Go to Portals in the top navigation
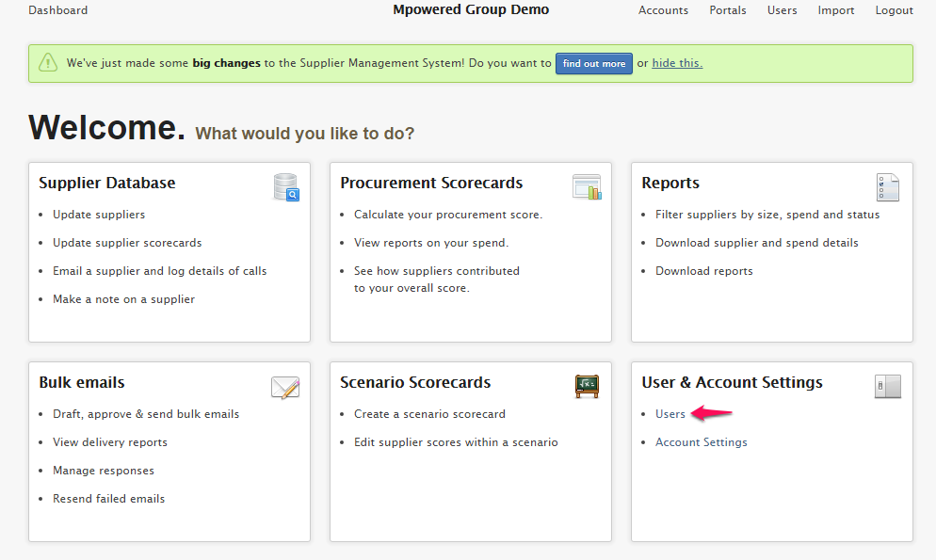936x560 pixels. 728,10
